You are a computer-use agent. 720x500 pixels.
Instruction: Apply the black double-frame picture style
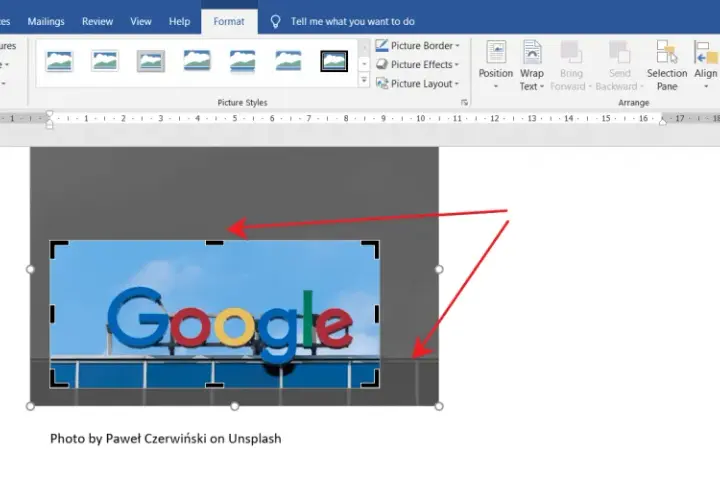334,61
